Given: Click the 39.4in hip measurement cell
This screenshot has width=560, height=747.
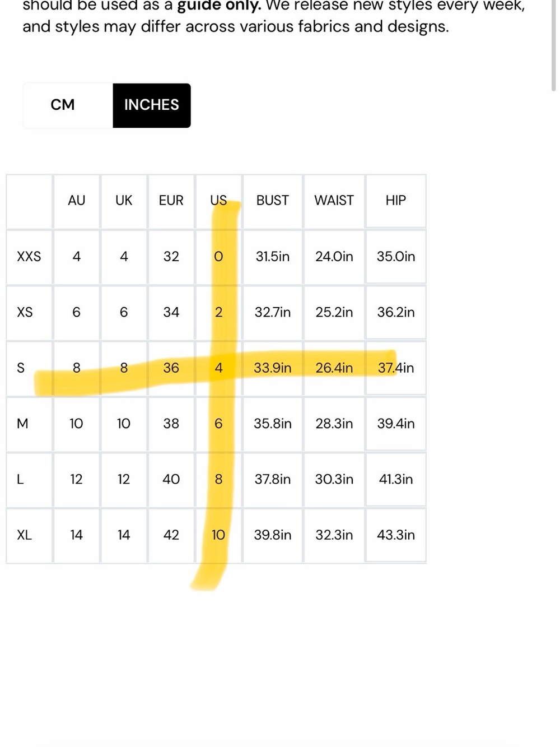Looking at the screenshot, I should pyautogui.click(x=396, y=424).
